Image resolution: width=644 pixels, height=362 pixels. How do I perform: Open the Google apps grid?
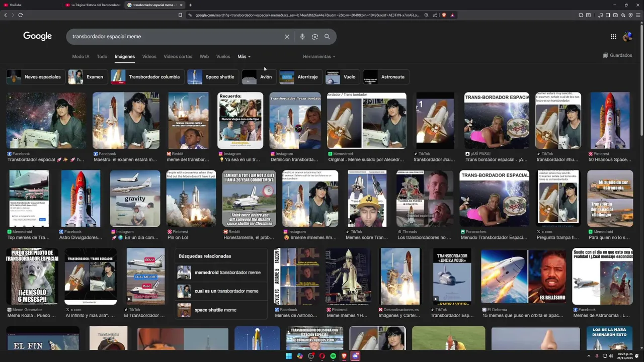coord(613,37)
